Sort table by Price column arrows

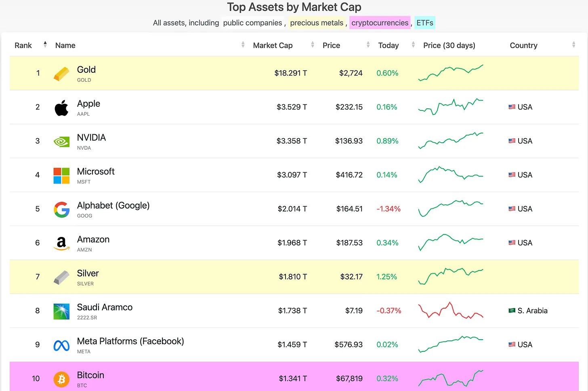coord(368,44)
